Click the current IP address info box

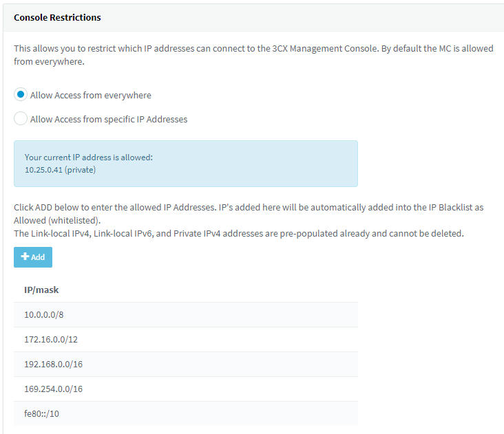[186, 164]
